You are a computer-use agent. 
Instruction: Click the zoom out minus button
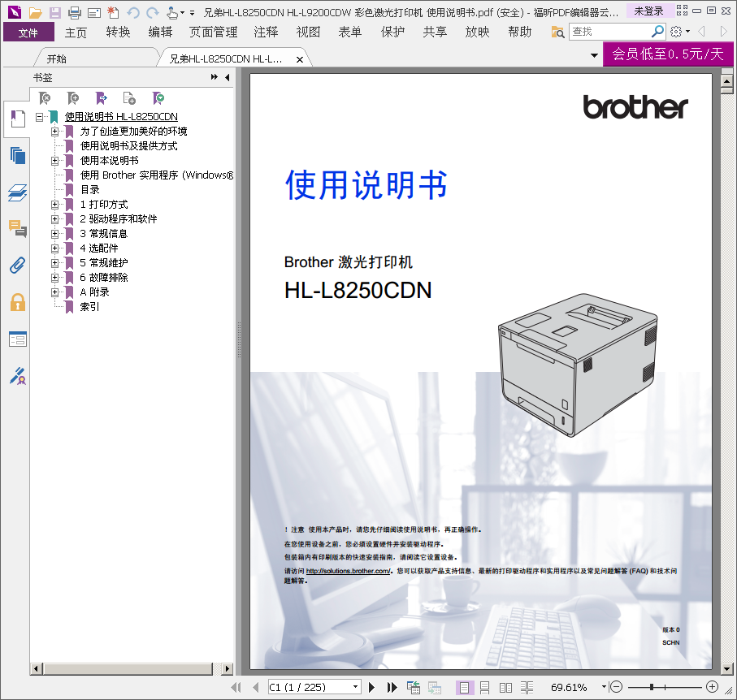(x=616, y=687)
